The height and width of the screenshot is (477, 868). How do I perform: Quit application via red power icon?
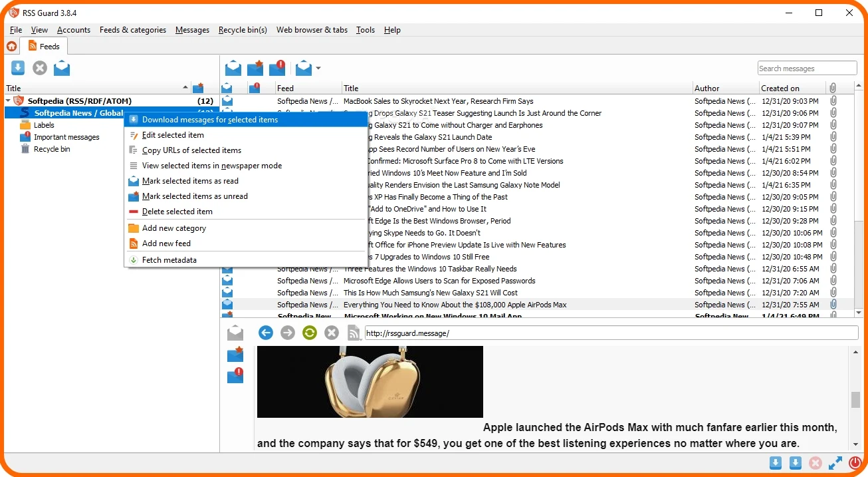(x=855, y=463)
